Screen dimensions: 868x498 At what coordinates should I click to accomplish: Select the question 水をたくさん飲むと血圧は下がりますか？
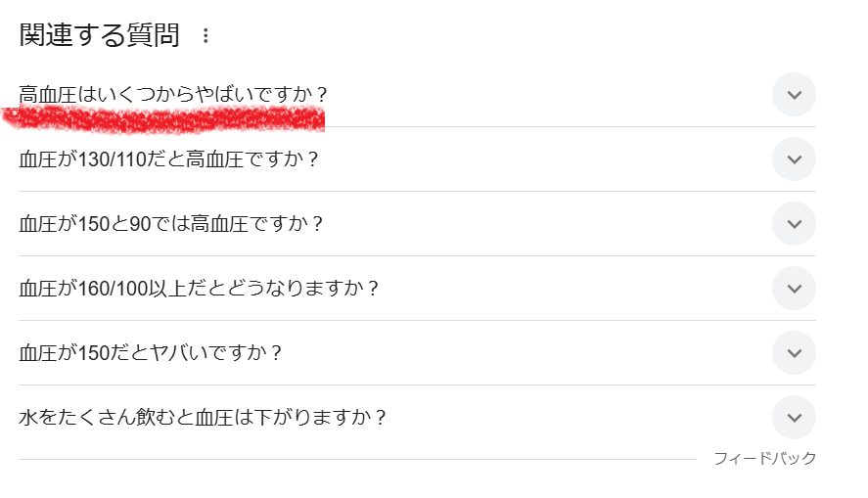(204, 418)
